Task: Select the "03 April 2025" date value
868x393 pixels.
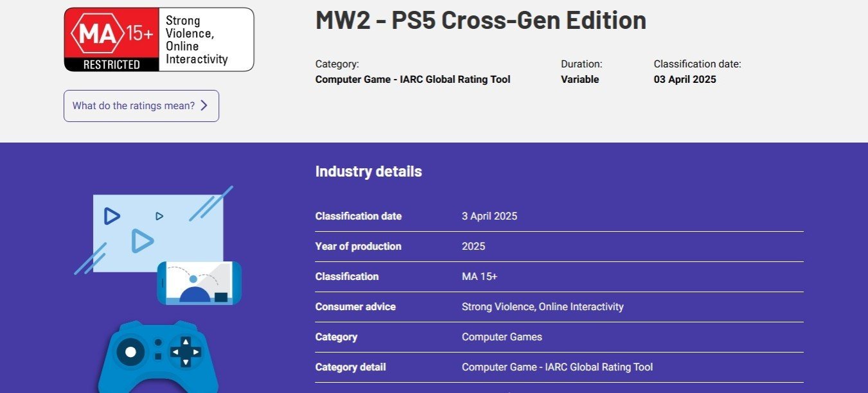Action: pyautogui.click(x=685, y=80)
